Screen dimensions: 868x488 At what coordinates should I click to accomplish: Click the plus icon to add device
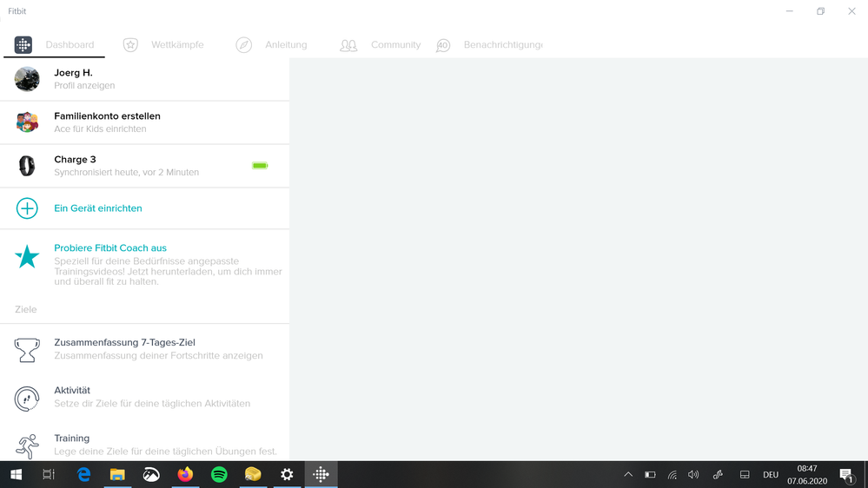click(x=27, y=208)
